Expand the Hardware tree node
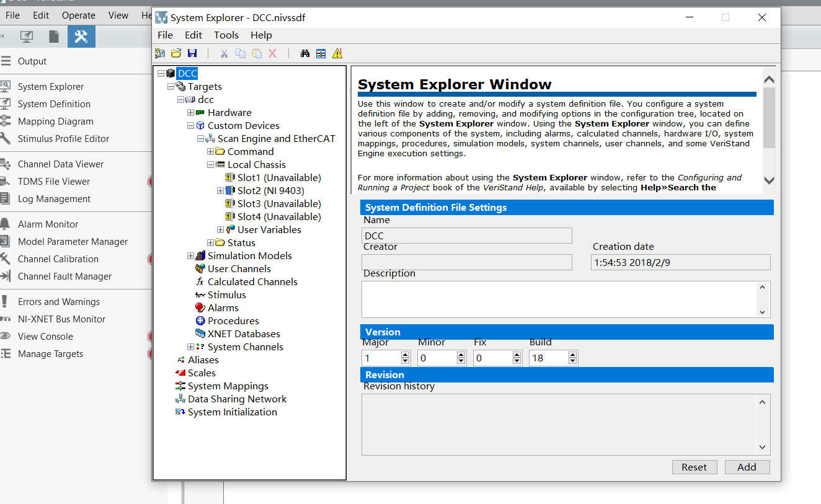Image resolution: width=821 pixels, height=504 pixels. click(191, 112)
